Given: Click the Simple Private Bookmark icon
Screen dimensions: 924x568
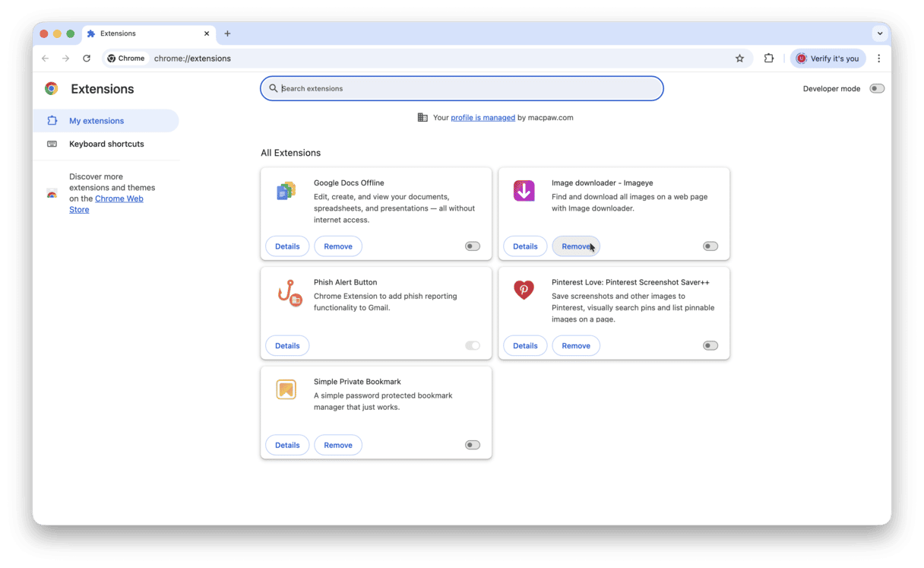Looking at the screenshot, I should [286, 389].
